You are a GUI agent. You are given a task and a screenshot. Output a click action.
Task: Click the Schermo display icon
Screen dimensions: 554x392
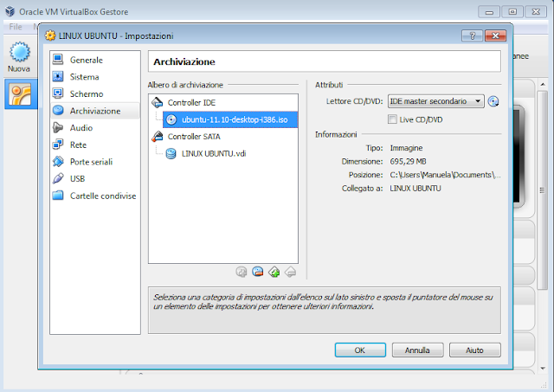(58, 93)
